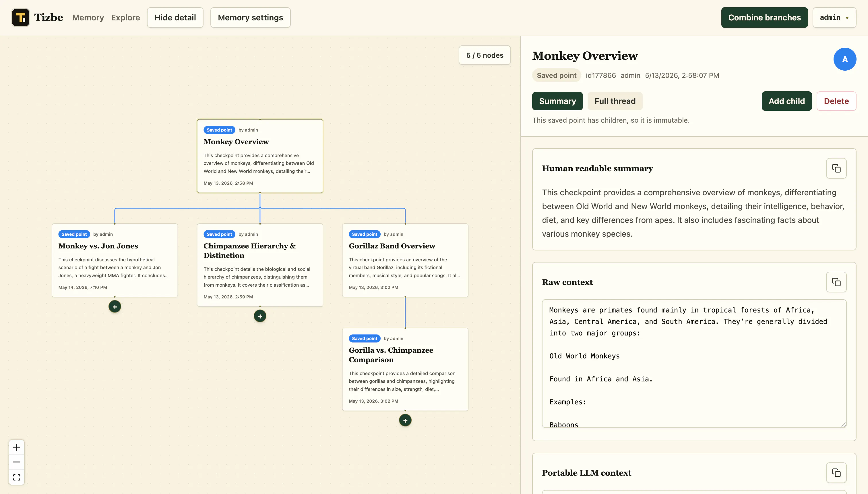The image size is (868, 494).
Task: Switch to the Summary tab
Action: tap(557, 101)
